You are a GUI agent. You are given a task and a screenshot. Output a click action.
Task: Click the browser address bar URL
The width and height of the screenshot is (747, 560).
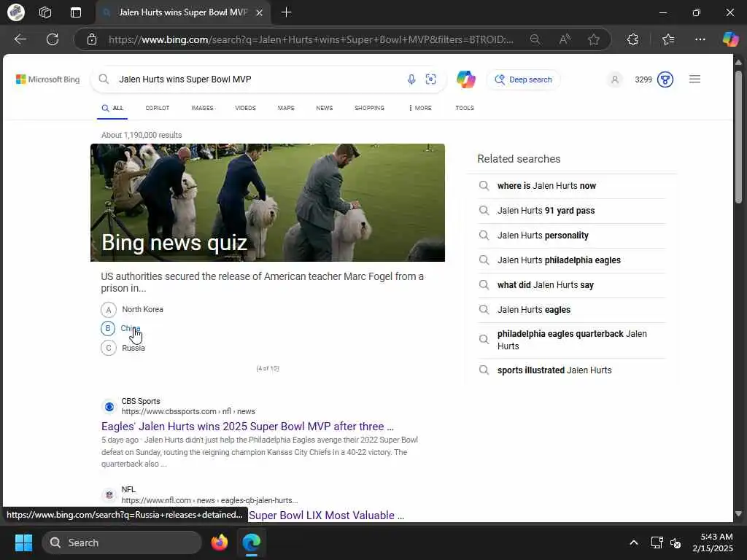click(311, 39)
